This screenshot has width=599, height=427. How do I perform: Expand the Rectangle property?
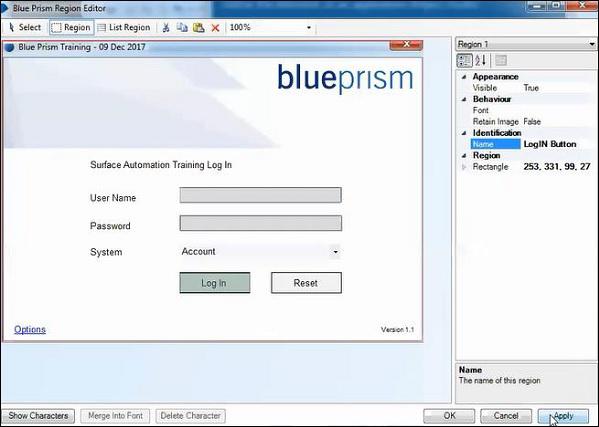point(464,167)
